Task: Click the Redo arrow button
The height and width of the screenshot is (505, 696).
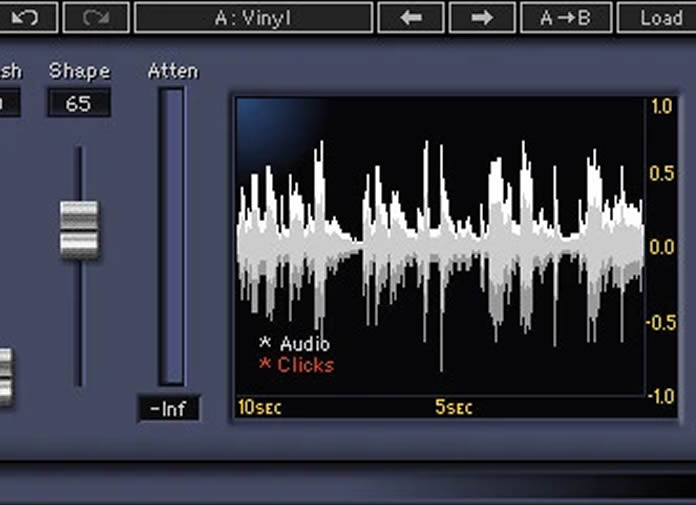Action: click(96, 17)
